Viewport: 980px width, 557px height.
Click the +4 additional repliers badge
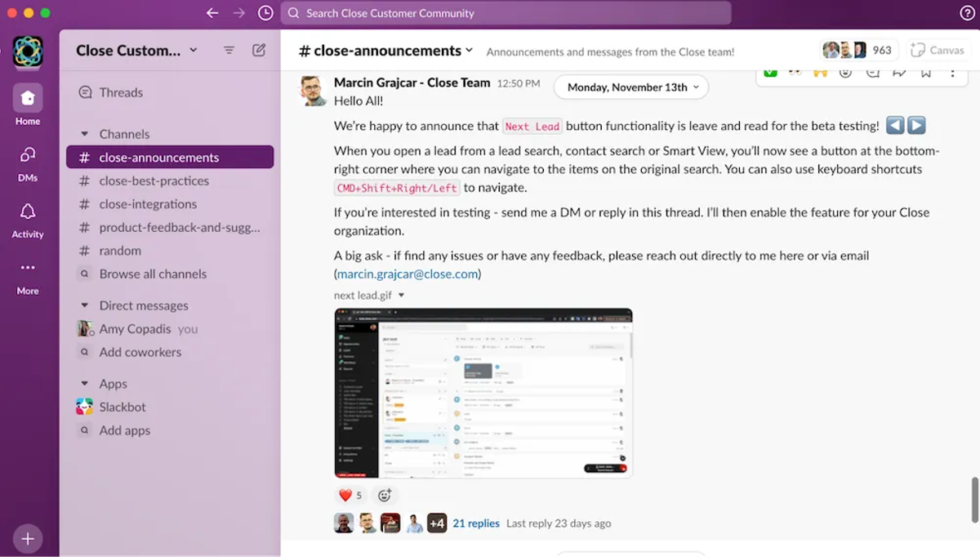pyautogui.click(x=437, y=524)
